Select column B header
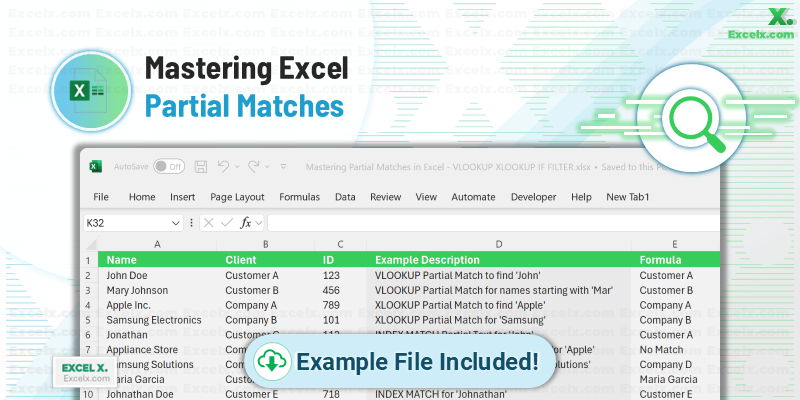Viewport: 800px width, 400px height. (265, 244)
